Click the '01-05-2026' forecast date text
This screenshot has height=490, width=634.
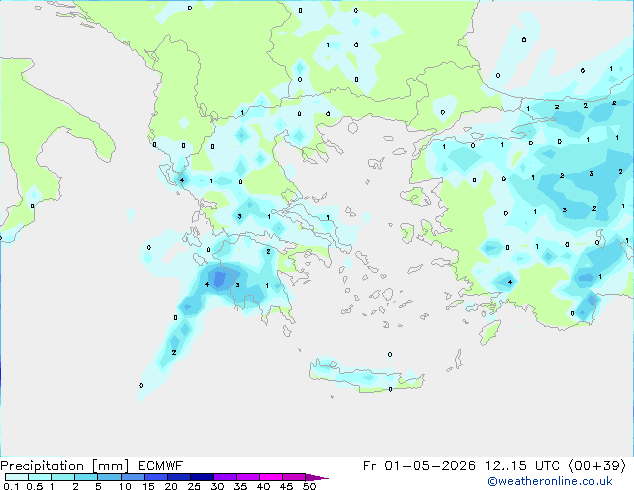tap(430, 466)
